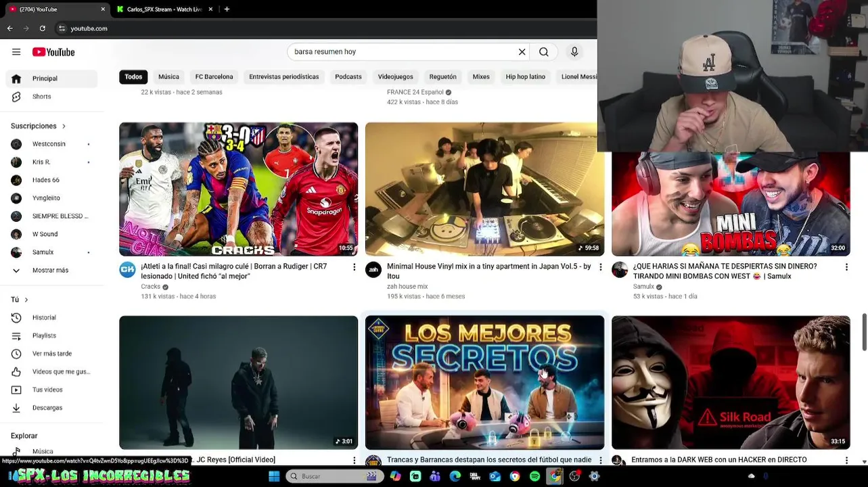Select the Todos filter chip
Viewport: 868px width, 487px height.
133,77
